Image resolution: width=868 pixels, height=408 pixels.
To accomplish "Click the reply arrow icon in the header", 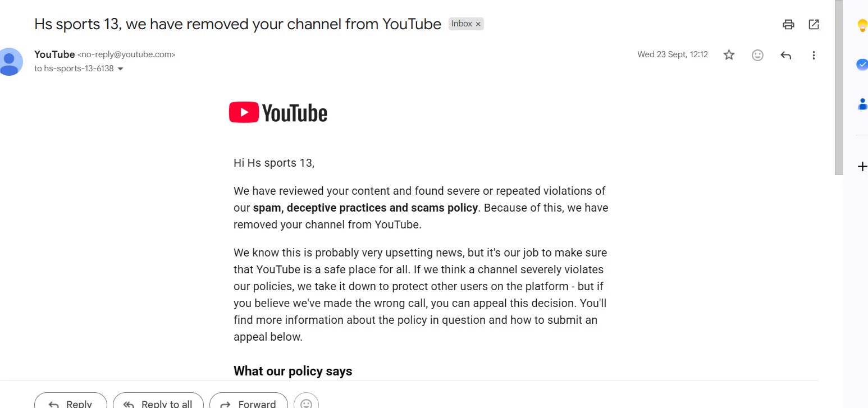I will pyautogui.click(x=786, y=55).
